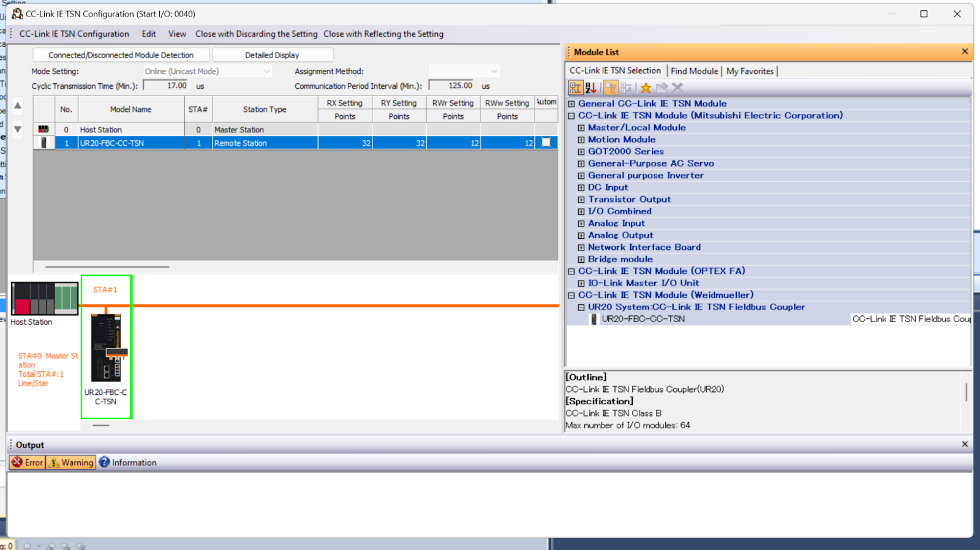
Task: Expand the Analog Output node
Action: 581,235
